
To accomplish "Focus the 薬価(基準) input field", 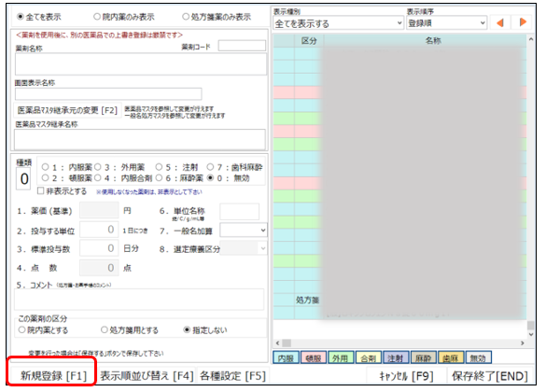I will coord(99,211).
